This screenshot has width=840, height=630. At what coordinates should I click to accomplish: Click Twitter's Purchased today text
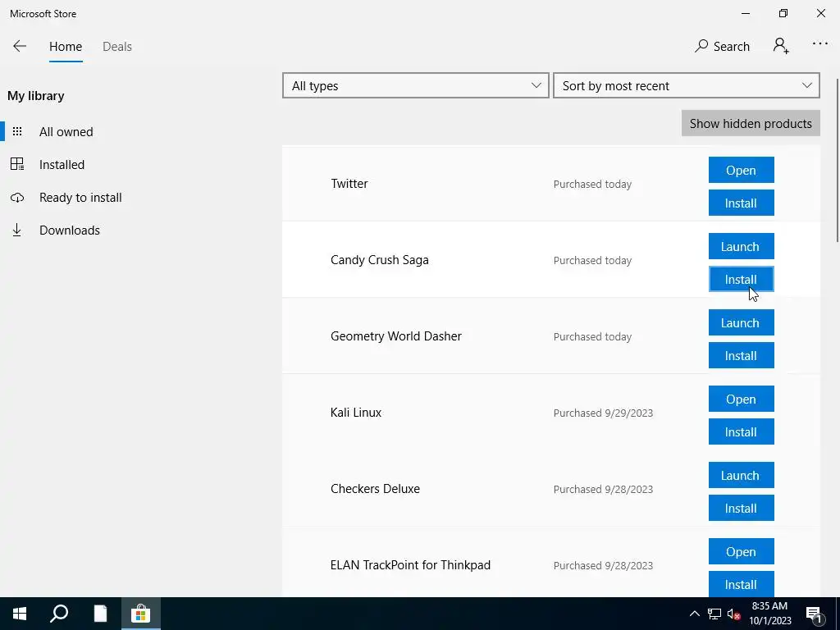pos(592,185)
